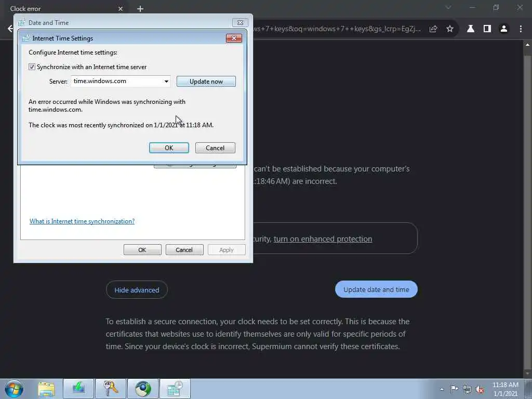Bookmark this page with star icon
Screen dimensions: 532x399
tap(450, 29)
